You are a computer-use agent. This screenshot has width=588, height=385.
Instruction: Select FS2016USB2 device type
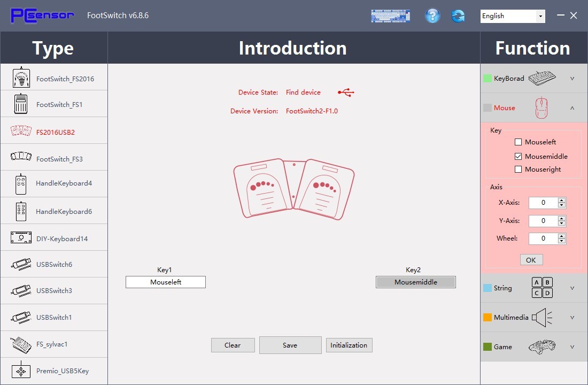click(x=54, y=130)
